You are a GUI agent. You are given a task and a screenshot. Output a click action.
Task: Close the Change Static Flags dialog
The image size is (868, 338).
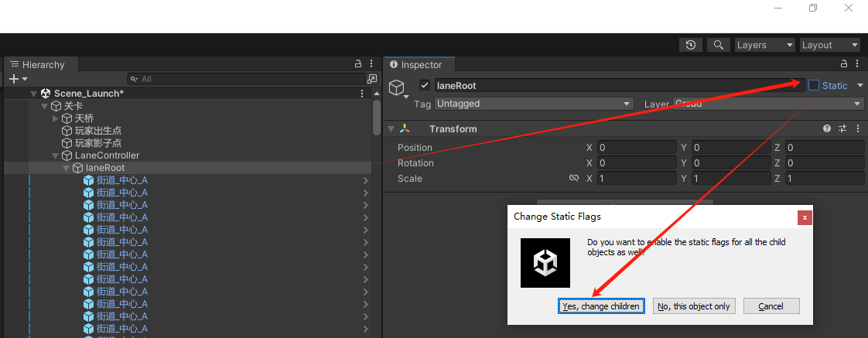(805, 218)
